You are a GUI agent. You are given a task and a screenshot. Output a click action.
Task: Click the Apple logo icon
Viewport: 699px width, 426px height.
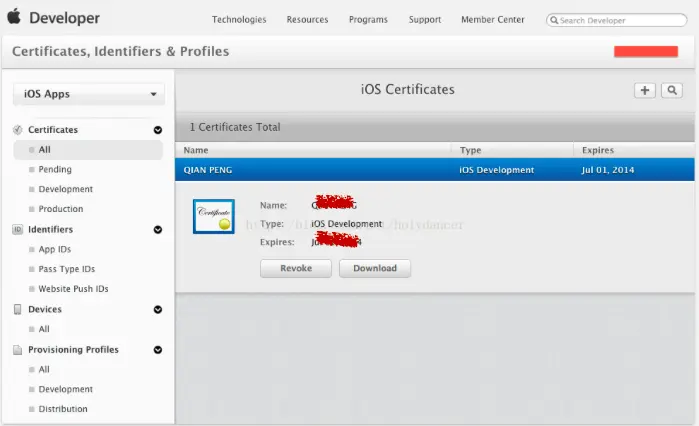(x=14, y=16)
